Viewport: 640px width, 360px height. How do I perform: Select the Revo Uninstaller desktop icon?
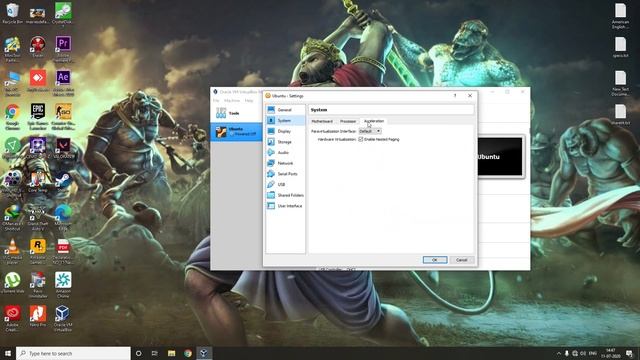(38, 285)
